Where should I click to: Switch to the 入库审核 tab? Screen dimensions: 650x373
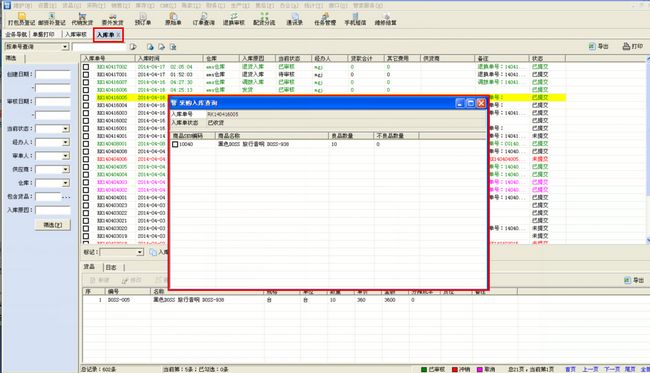tap(76, 34)
